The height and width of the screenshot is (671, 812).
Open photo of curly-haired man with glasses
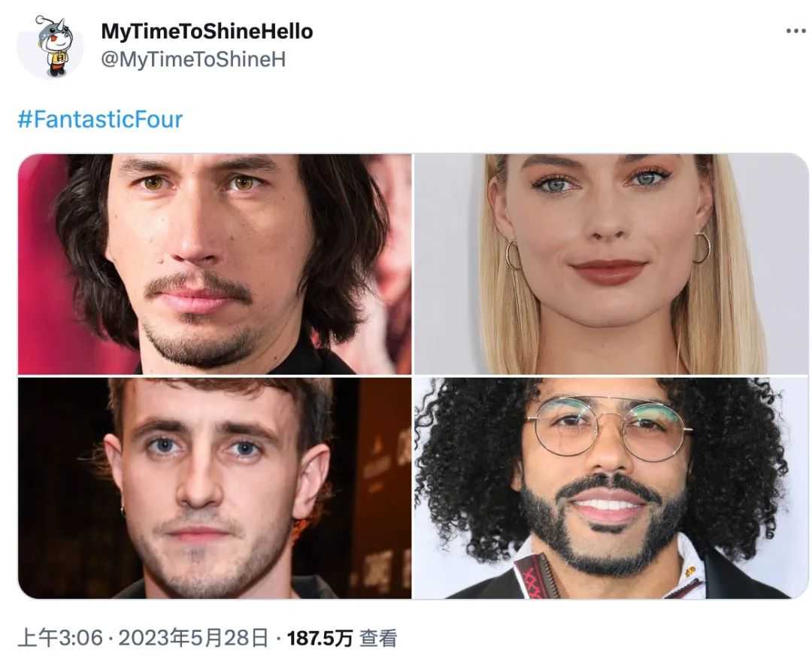(611, 488)
